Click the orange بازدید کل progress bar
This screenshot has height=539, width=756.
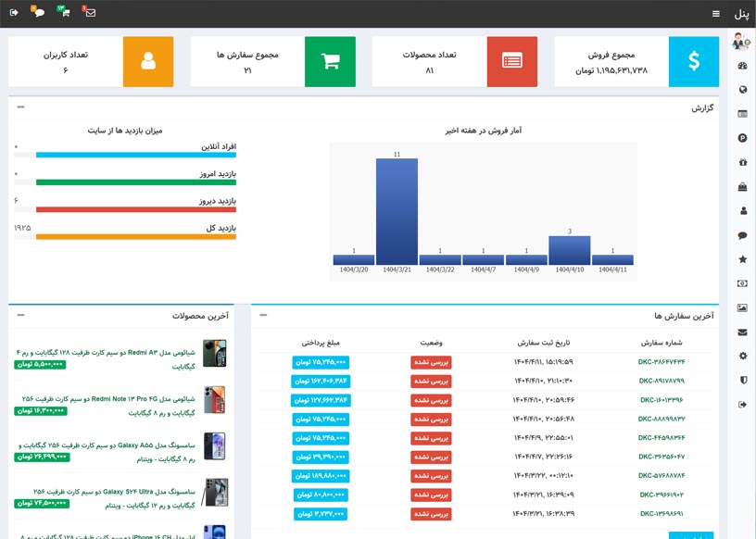(136, 237)
